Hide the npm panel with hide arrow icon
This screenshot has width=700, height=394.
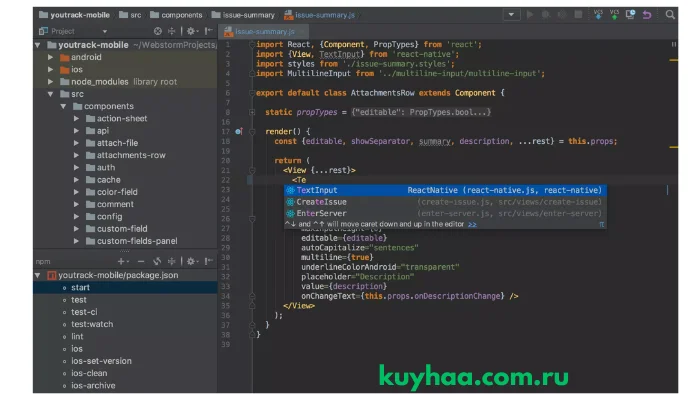[x=208, y=261]
